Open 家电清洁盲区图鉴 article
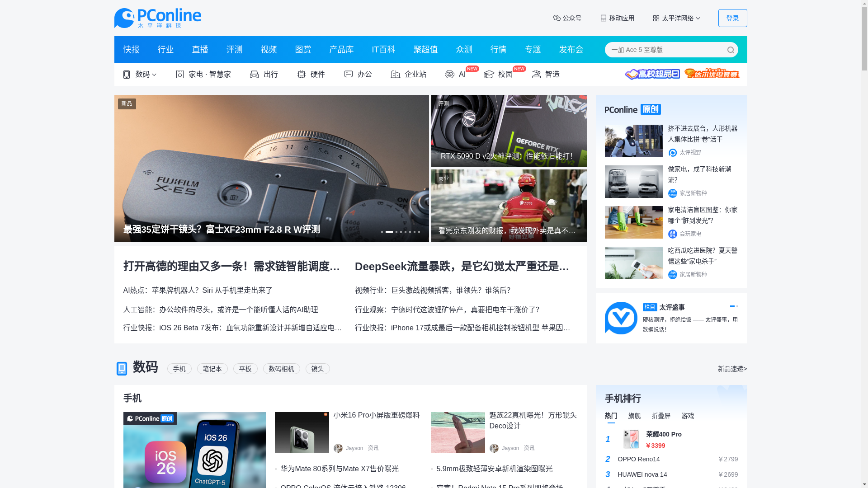 (x=703, y=215)
